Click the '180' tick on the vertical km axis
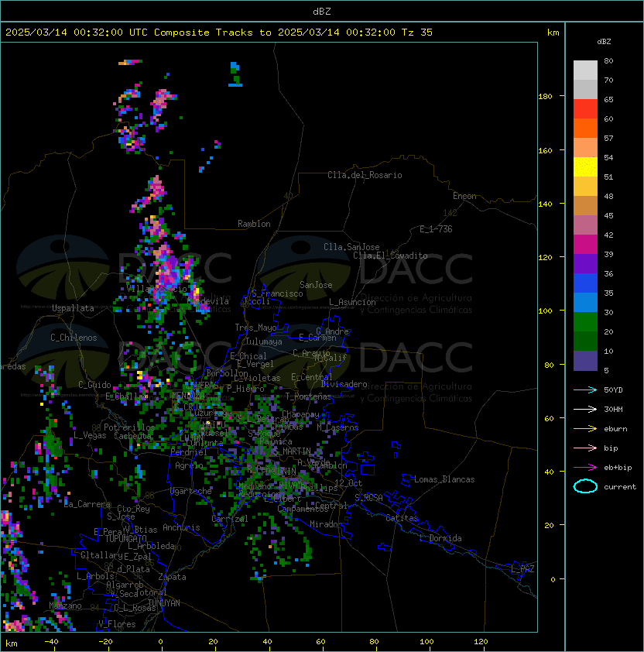The image size is (644, 652). click(545, 97)
